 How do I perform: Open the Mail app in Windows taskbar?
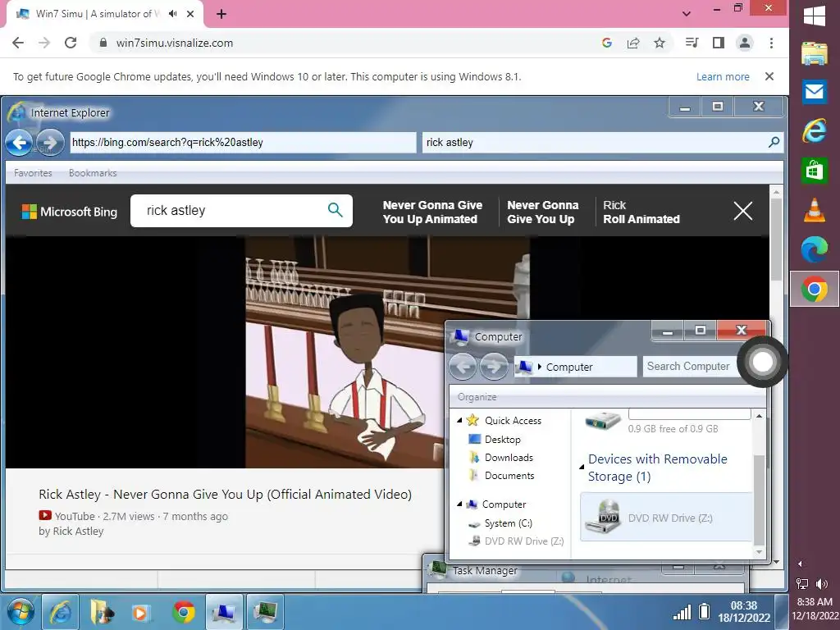pos(815,92)
